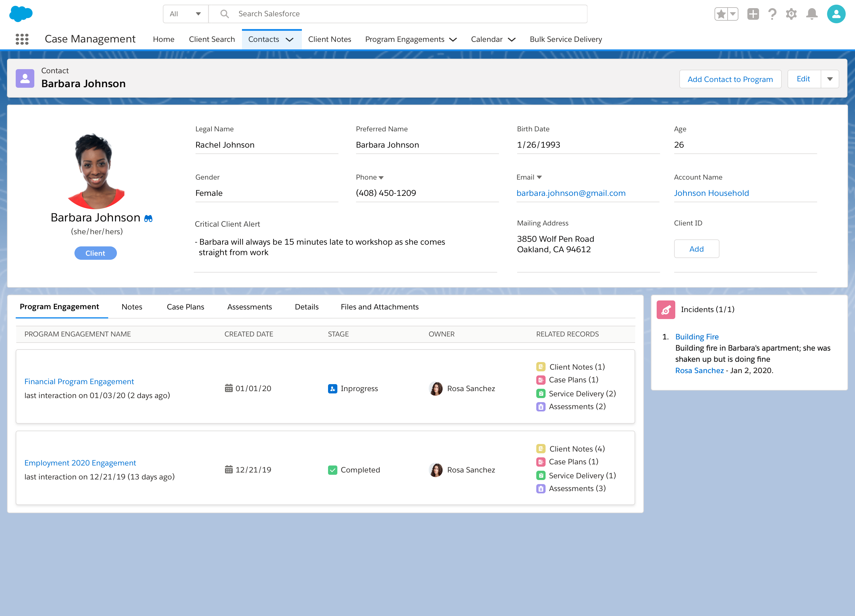855x616 pixels.
Task: Open the Client Notes navigation tab
Action: coord(329,39)
